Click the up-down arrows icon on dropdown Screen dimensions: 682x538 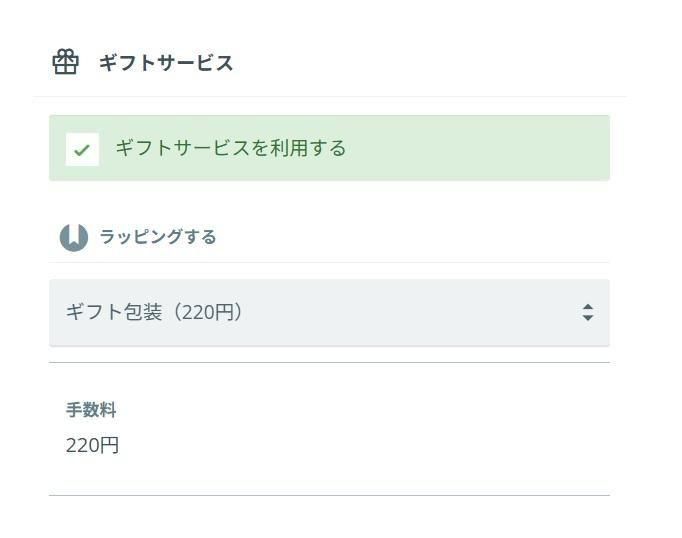pos(588,312)
